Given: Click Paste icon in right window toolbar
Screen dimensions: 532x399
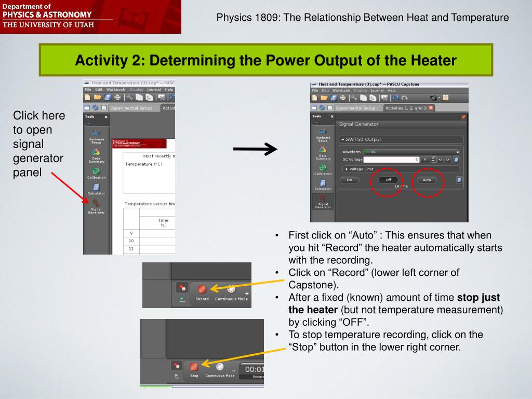Looking at the screenshot, I should 373,98.
